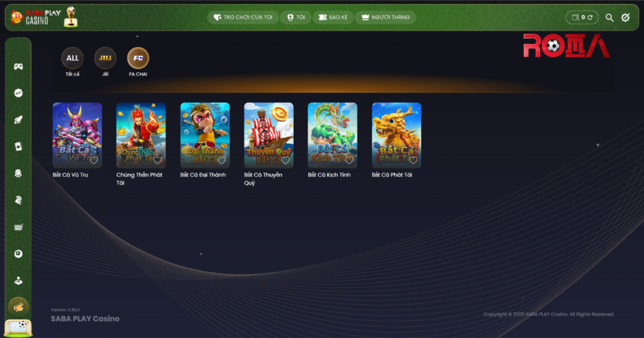644x338 pixels.
Task: Favorite Bắt Cá Phát Tài with heart
Action: coord(413,160)
